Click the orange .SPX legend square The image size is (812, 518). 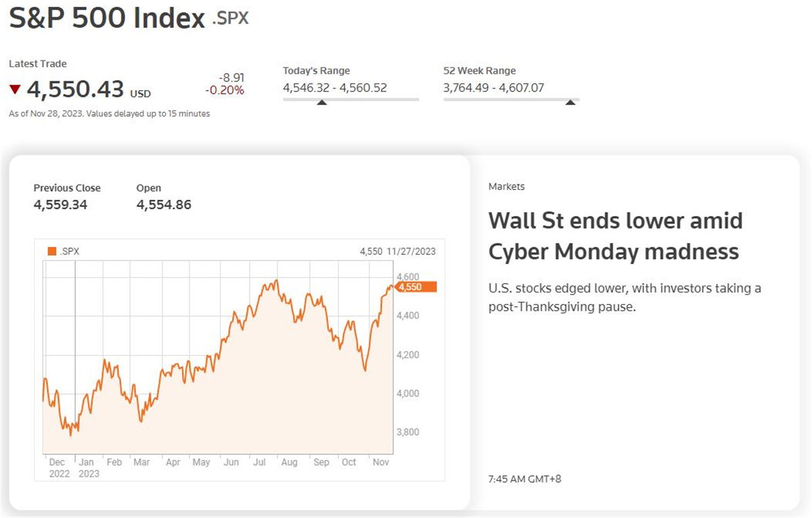(52, 252)
